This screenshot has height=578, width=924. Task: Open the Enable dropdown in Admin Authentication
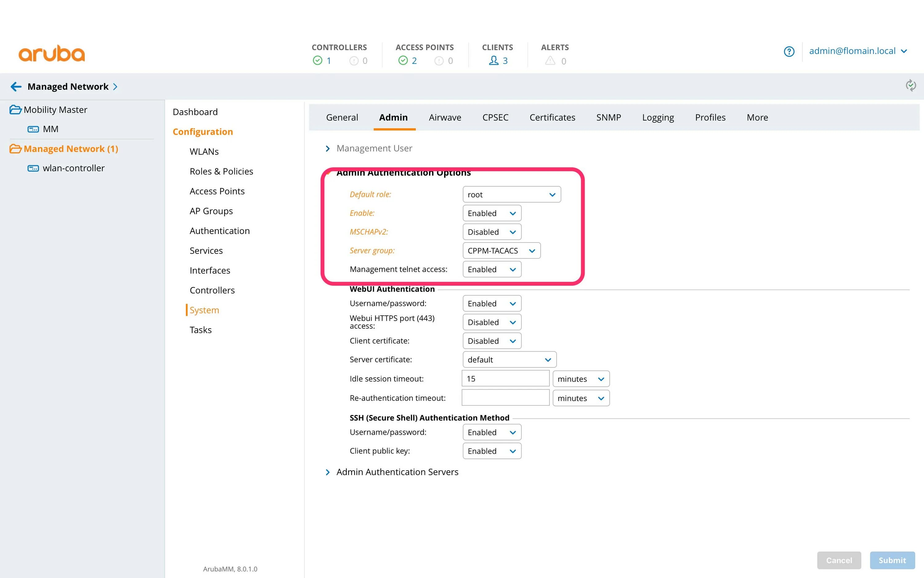(492, 213)
